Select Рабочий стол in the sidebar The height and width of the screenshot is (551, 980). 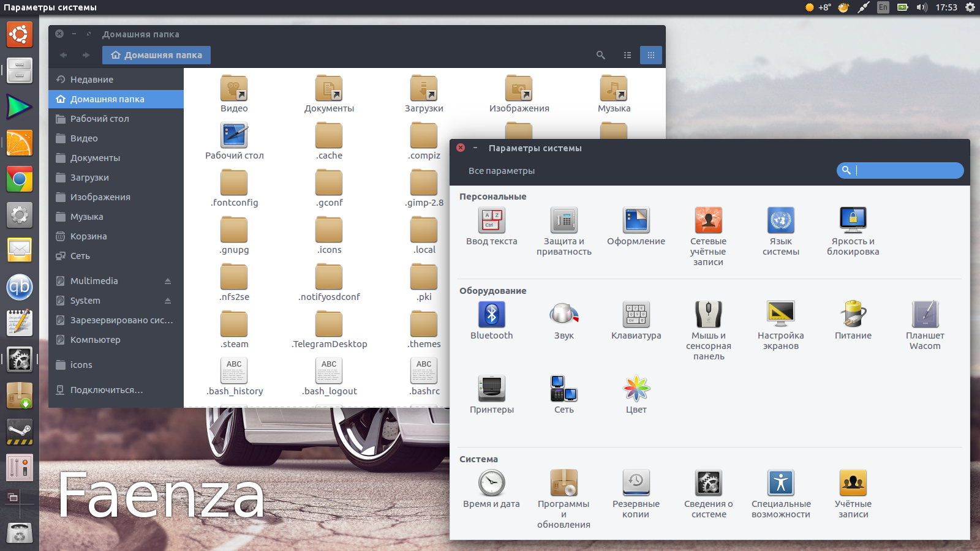point(116,119)
